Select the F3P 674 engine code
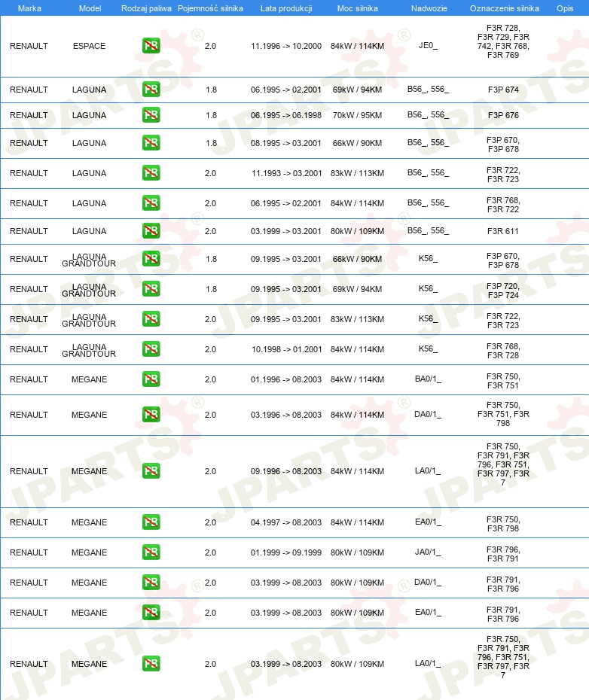Image resolution: width=589 pixels, height=700 pixels. pyautogui.click(x=503, y=90)
